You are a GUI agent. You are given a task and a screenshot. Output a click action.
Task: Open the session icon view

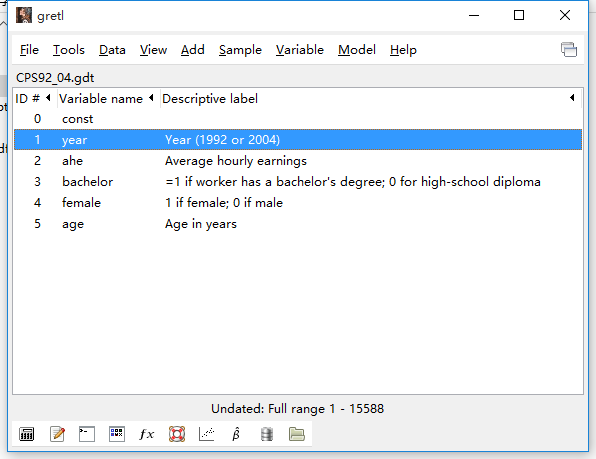tap(117, 434)
